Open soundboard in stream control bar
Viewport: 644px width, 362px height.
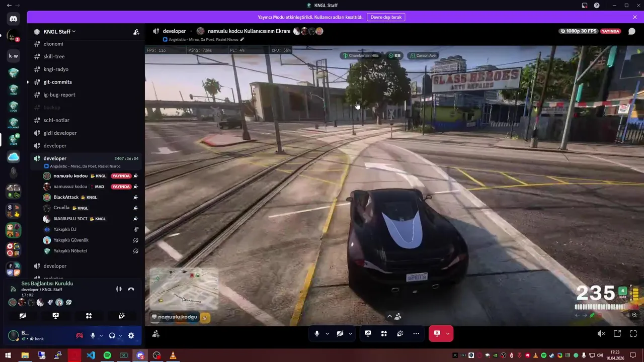[x=400, y=333]
